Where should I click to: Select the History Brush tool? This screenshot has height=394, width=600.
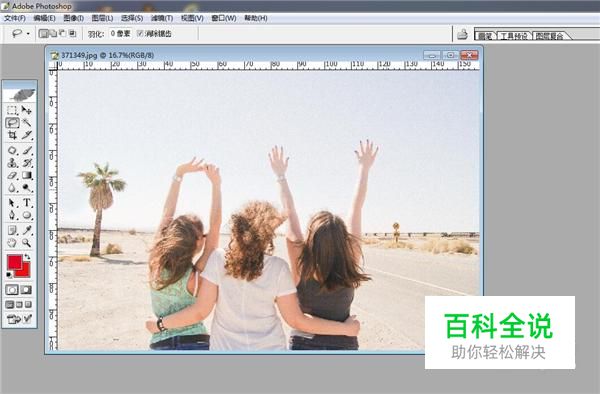click(x=26, y=163)
